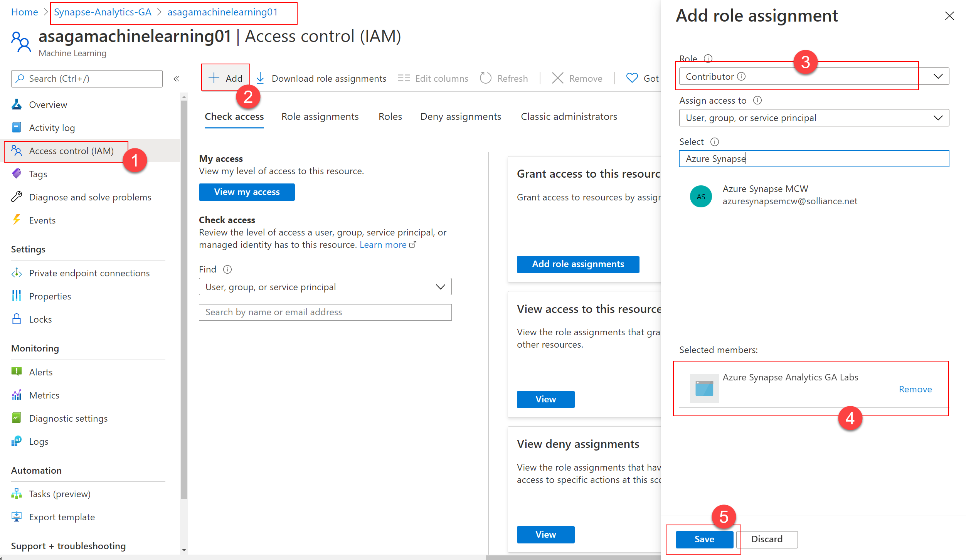
Task: Click the sidebar vertical scrollbar
Action: tap(184, 299)
